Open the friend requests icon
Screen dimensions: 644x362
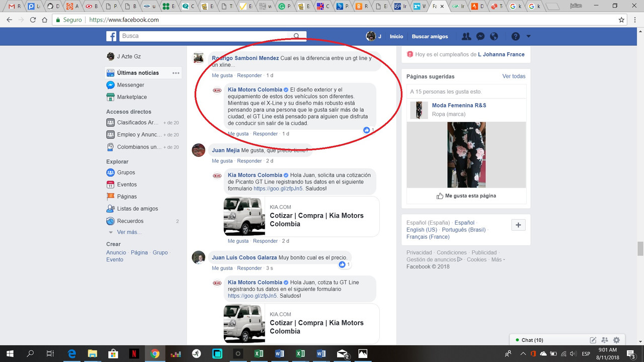[x=466, y=36]
